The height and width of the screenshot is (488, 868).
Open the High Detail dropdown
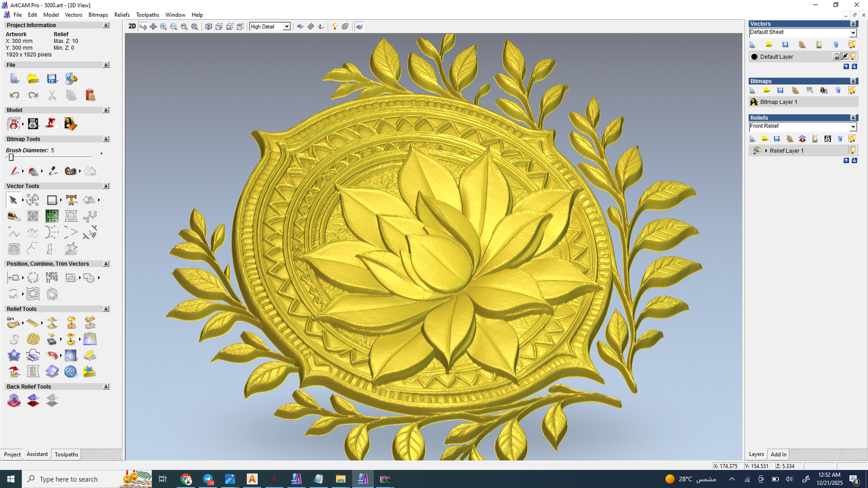click(286, 27)
